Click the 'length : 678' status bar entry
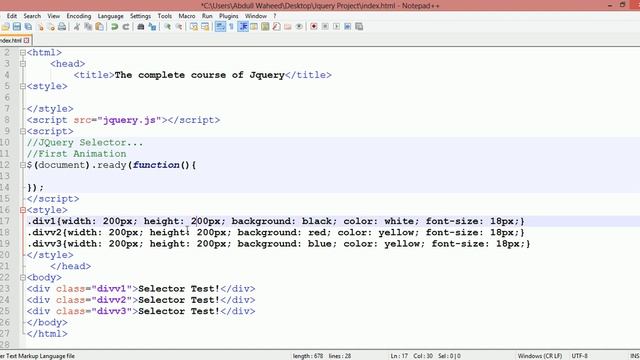Screen dimensions: 640x360 [x=308, y=356]
